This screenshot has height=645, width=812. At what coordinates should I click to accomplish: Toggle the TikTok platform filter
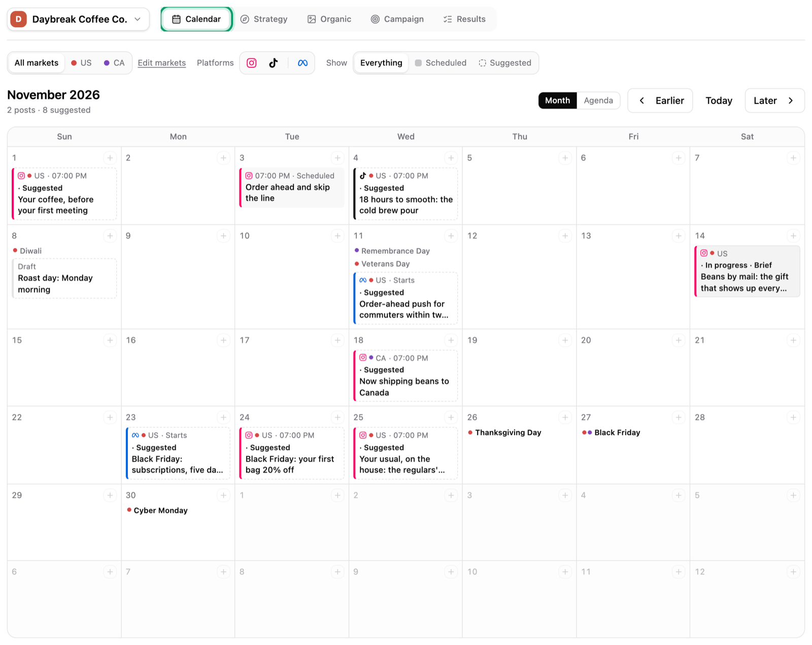(274, 63)
